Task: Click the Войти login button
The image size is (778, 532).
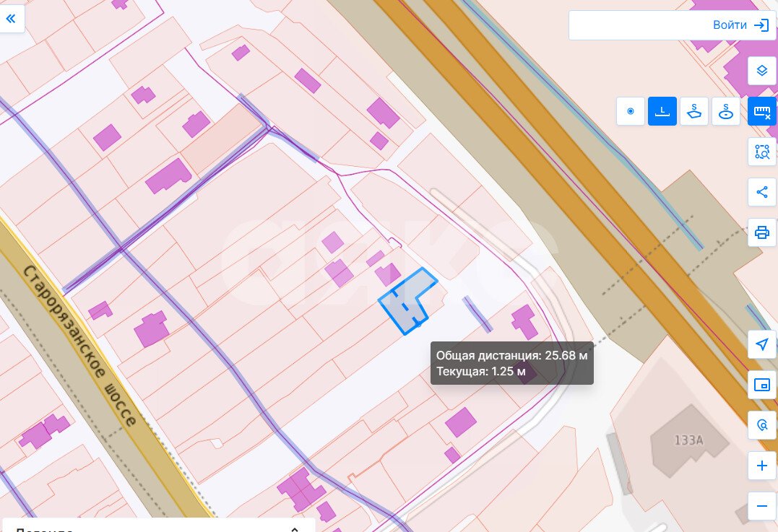Action: [740, 25]
